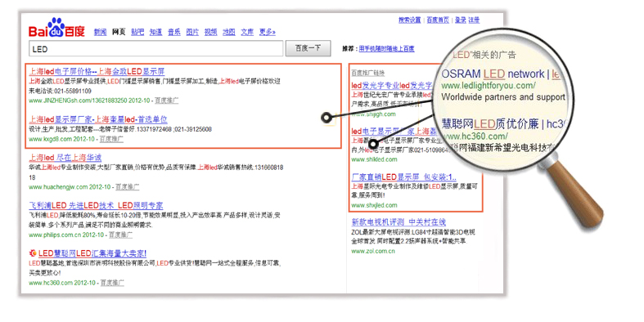Open result 上海led 尽在上海华诚
Screen dimensions: 644x322
pyautogui.click(x=65, y=158)
